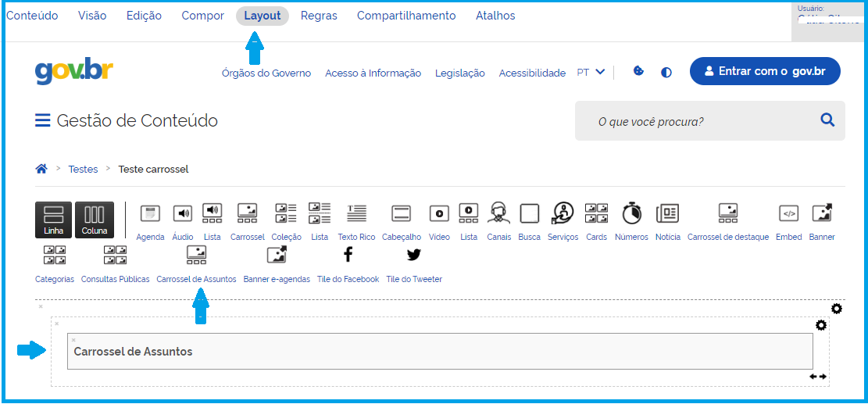Image resolution: width=868 pixels, height=404 pixels.
Task: Click the column width resize arrows
Action: click(x=818, y=377)
